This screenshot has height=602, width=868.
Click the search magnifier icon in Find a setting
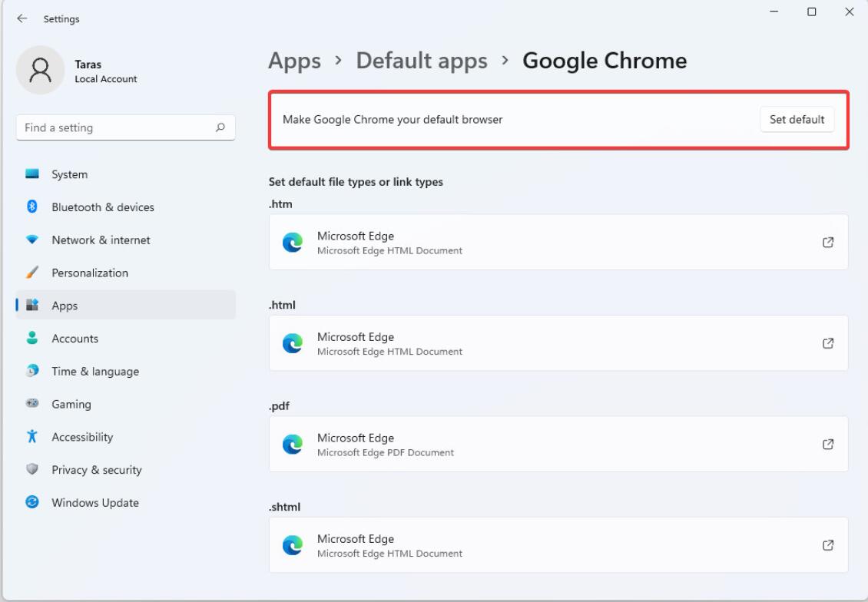[x=220, y=127]
